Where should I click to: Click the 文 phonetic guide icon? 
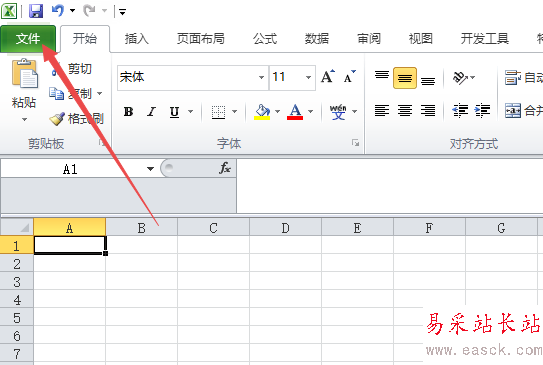point(338,112)
